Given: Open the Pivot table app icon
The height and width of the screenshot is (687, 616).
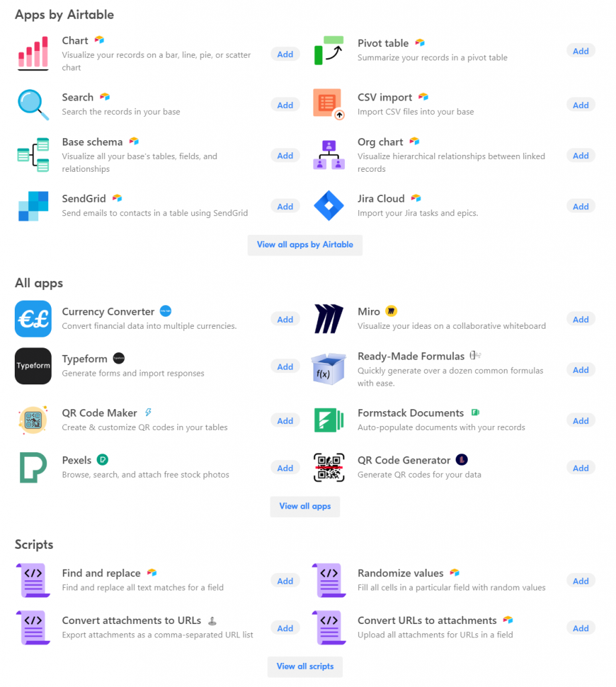Looking at the screenshot, I should tap(329, 50).
